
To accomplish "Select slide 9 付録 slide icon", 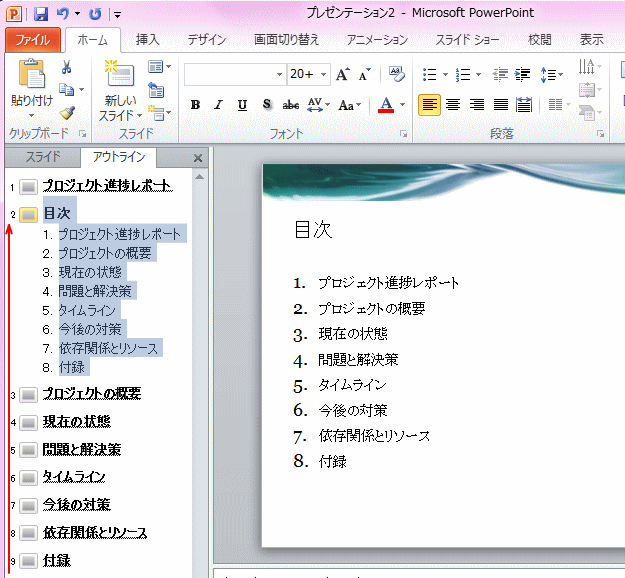I will click(28, 561).
